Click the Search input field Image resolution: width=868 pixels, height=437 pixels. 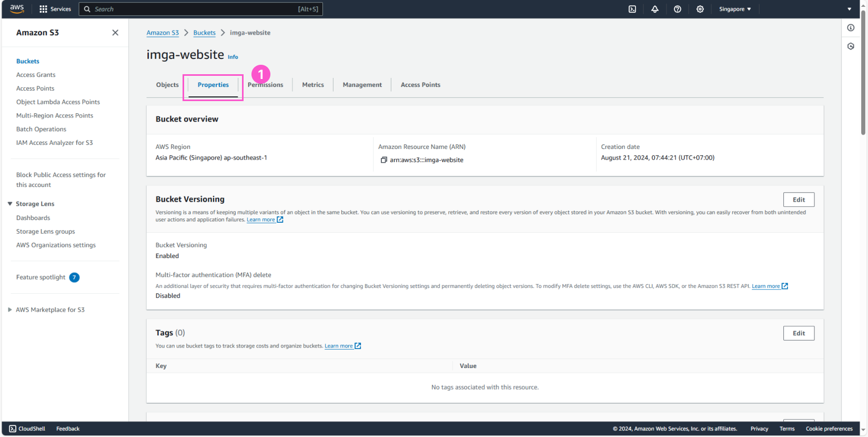click(201, 9)
